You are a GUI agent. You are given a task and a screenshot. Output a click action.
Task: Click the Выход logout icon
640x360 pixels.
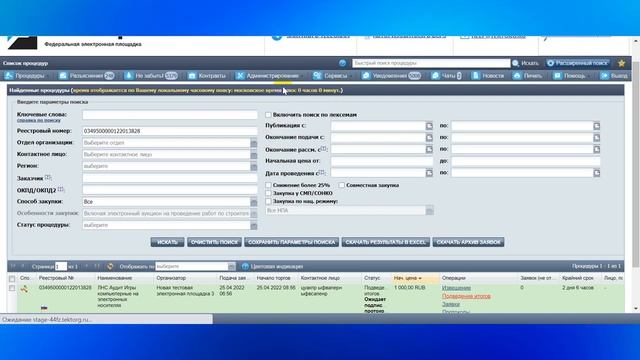[x=604, y=76]
